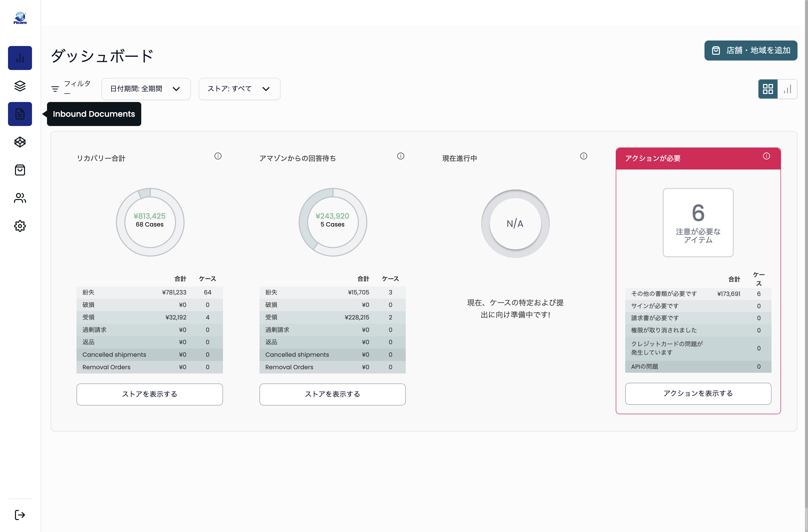Image resolution: width=808 pixels, height=532 pixels.
Task: Click the logout icon in the sidebar
Action: point(20,515)
